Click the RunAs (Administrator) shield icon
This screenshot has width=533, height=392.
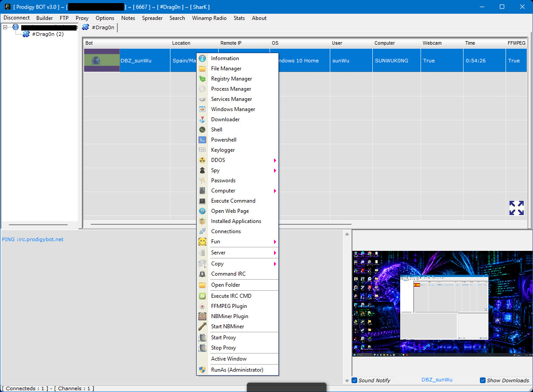[202, 370]
